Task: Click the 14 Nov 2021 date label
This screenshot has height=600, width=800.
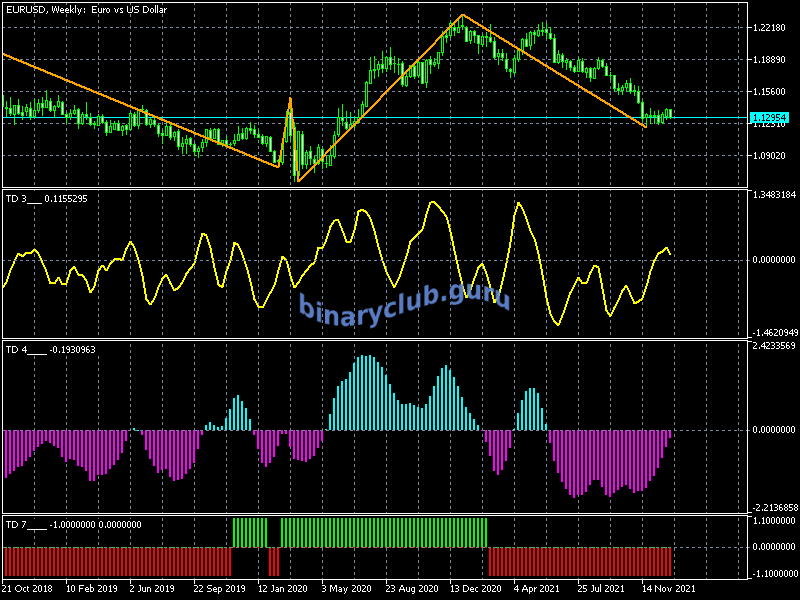Action: click(668, 589)
